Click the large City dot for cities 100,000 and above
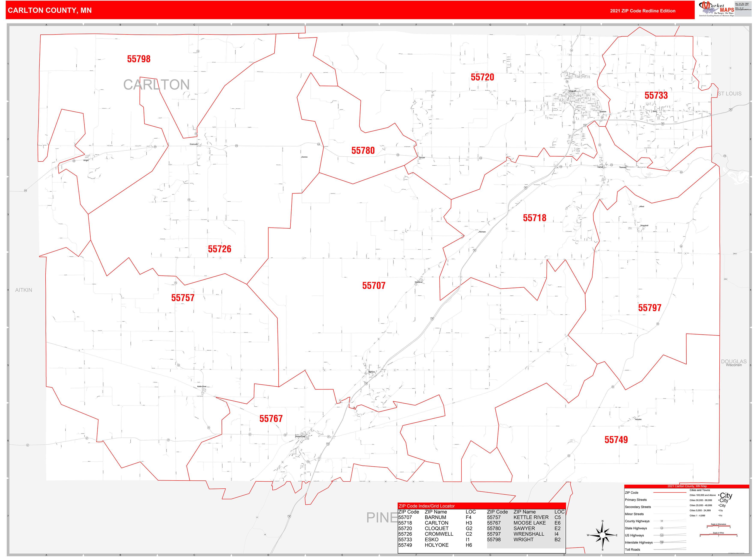 pos(719,495)
